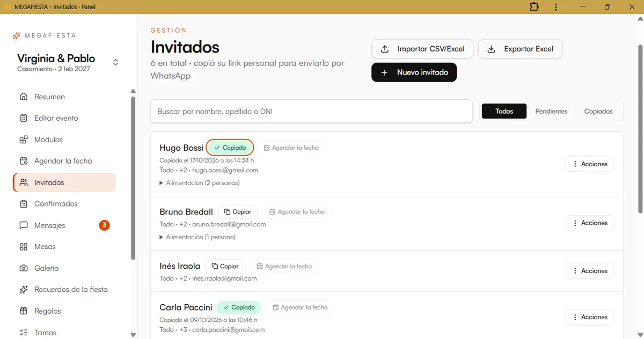The height and width of the screenshot is (339, 644).
Task: Click hugo.bossi@gmail.com text
Action: tap(225, 170)
